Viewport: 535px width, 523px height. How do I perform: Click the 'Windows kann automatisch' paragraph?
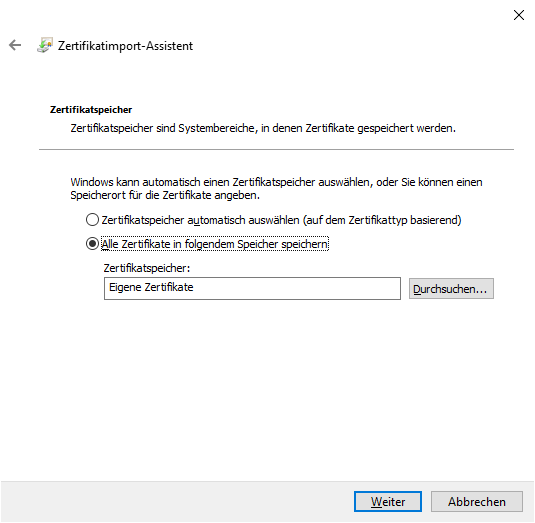[276, 189]
